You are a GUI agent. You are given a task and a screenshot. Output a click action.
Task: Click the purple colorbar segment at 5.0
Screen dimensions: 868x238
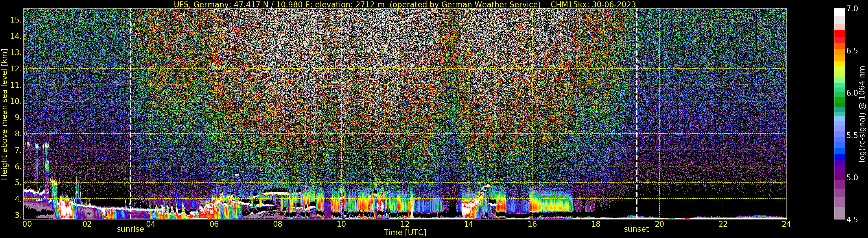pyautogui.click(x=839, y=177)
